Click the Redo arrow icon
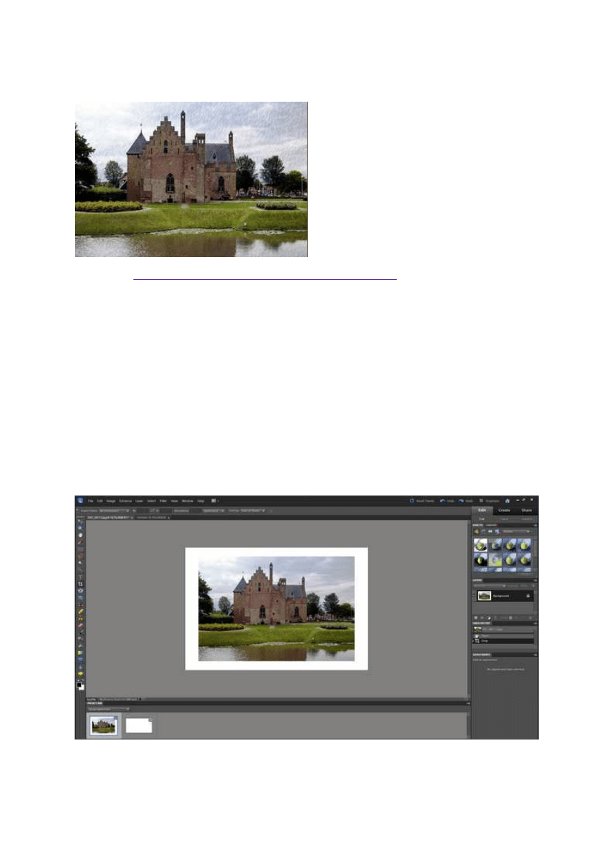 [461, 501]
